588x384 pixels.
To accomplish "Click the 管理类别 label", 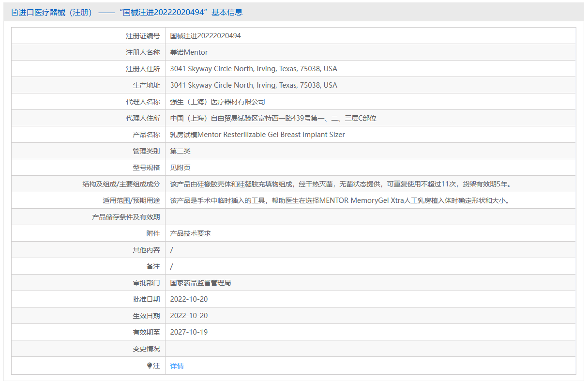I will (x=146, y=151).
